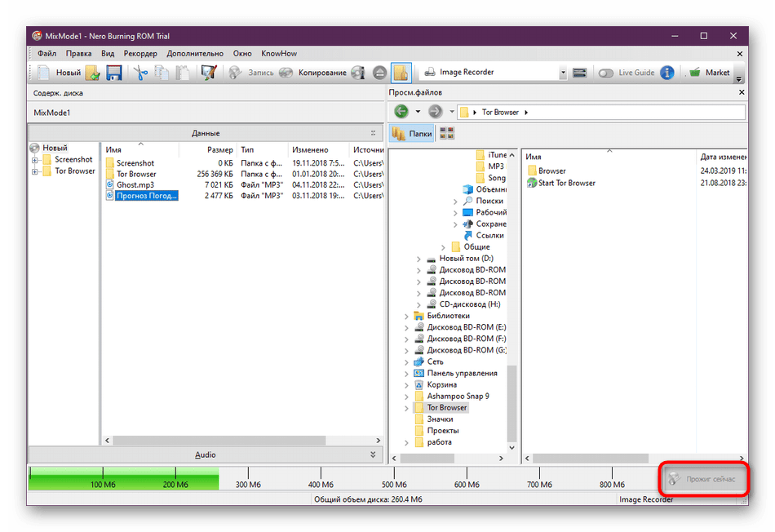Expand the Сеть node
Viewport: 775px width, 532px height.
(406, 362)
